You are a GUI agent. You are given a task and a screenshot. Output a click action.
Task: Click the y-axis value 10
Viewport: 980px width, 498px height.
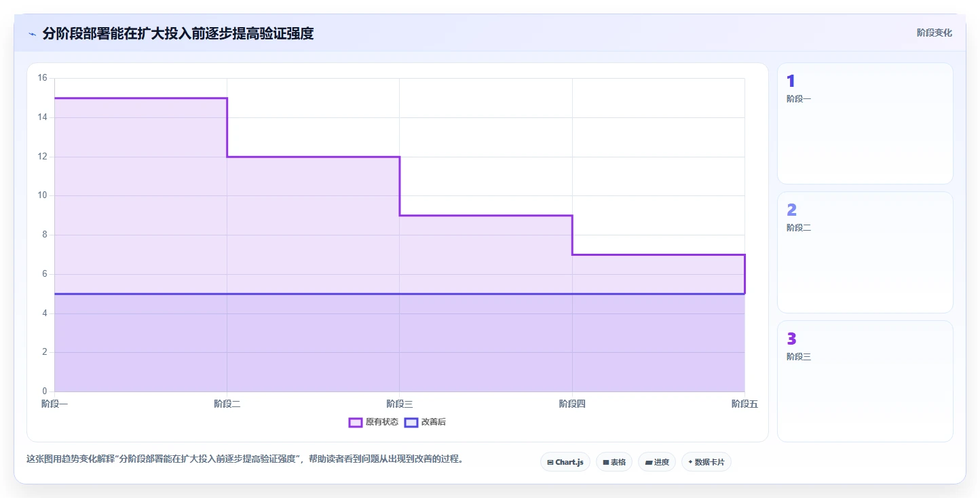click(42, 195)
